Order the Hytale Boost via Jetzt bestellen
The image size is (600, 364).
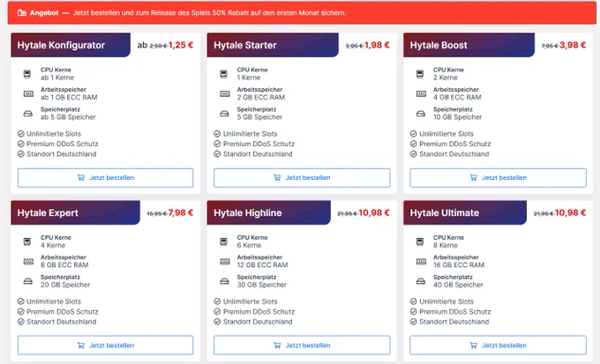click(x=499, y=178)
